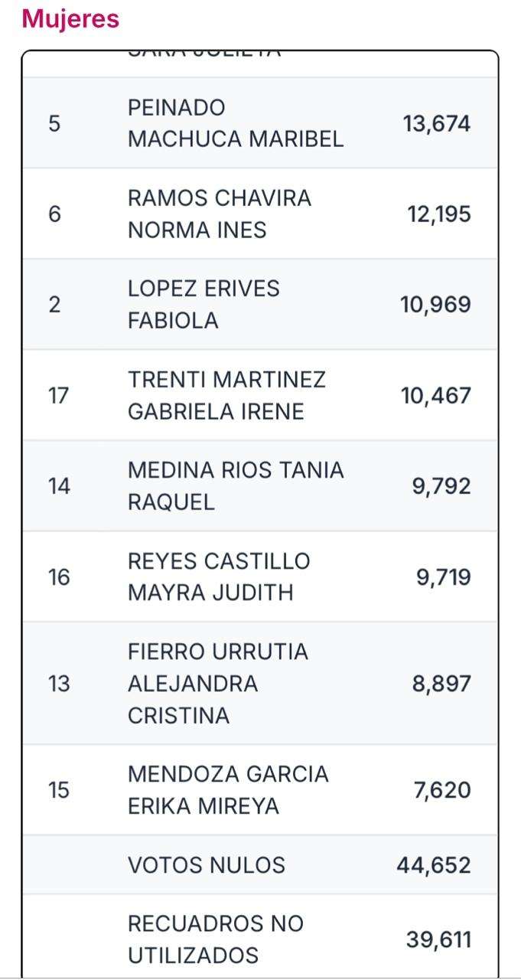
Task: Click the 13,674 vote count
Action: click(x=436, y=124)
